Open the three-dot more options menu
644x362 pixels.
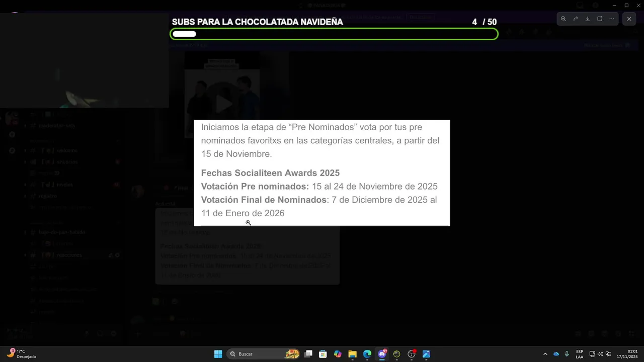pos(612,19)
